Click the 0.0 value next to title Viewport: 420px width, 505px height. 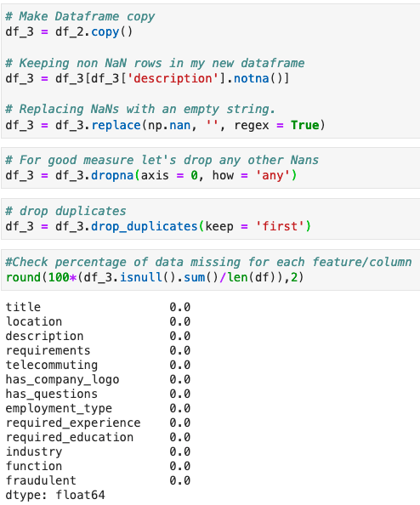tap(180, 307)
